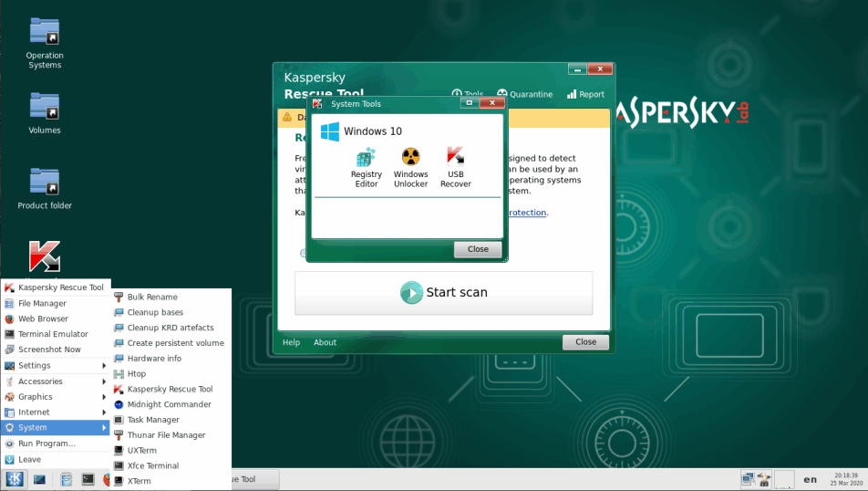Open File Manager from the main menu
The image size is (868, 491).
(x=56, y=303)
